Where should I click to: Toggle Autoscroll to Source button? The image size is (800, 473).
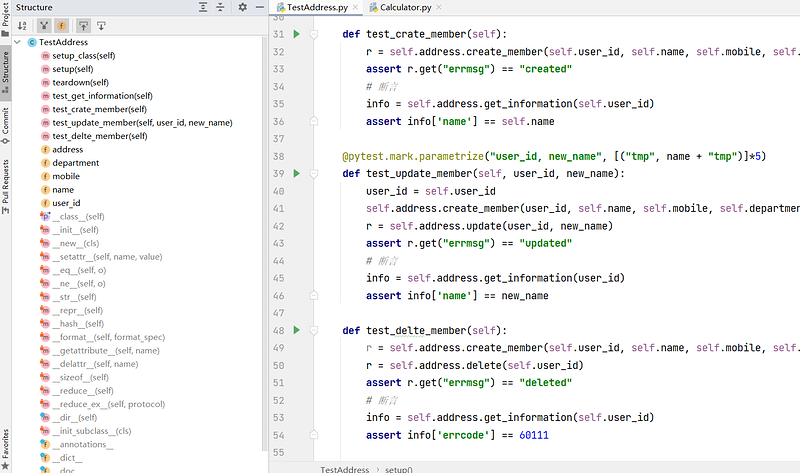84,25
